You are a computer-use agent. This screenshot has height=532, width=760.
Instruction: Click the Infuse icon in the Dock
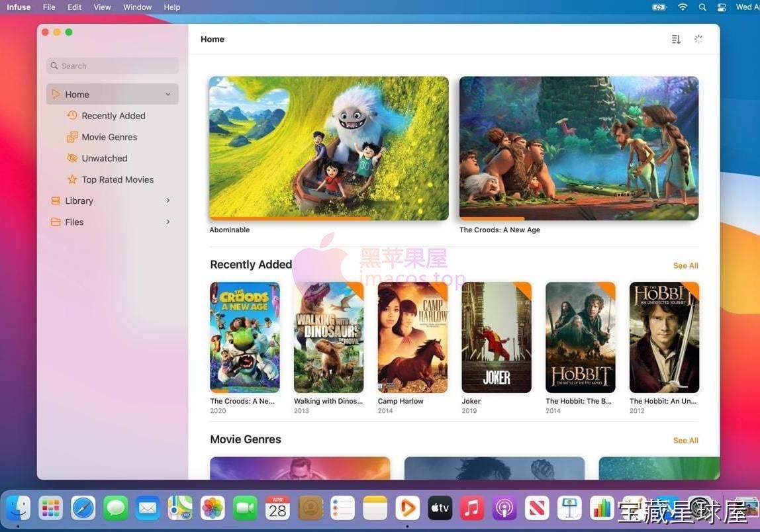click(x=408, y=508)
